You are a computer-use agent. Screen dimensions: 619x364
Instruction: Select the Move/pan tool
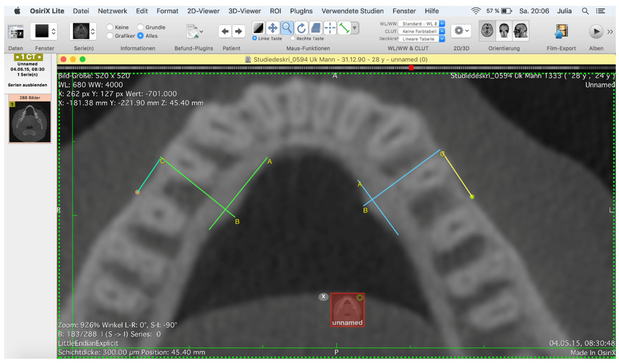tap(272, 28)
